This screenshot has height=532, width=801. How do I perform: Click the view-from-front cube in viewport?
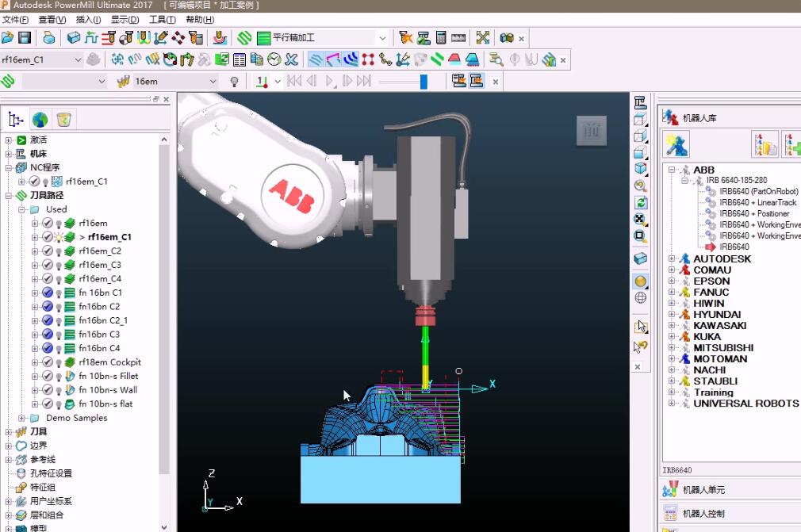coord(592,130)
